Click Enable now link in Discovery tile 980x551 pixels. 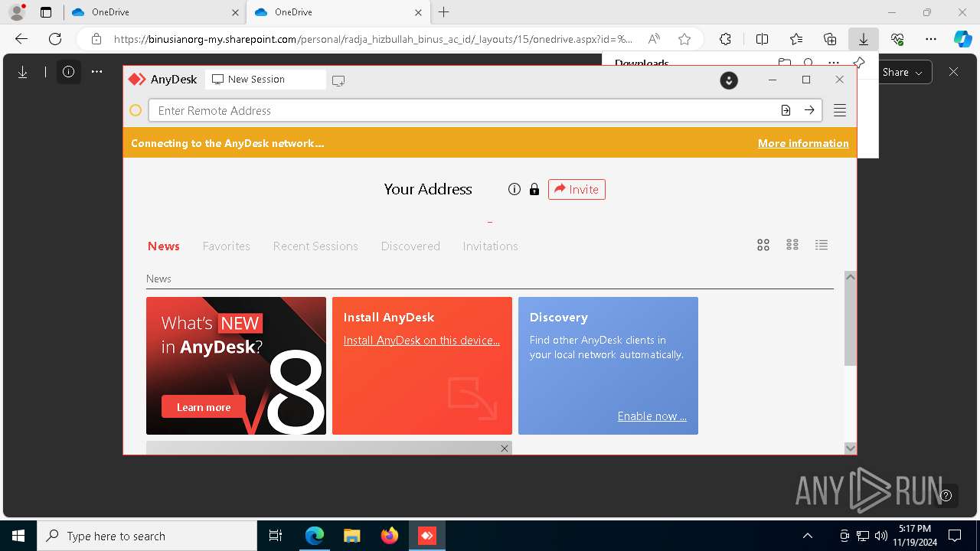click(652, 416)
